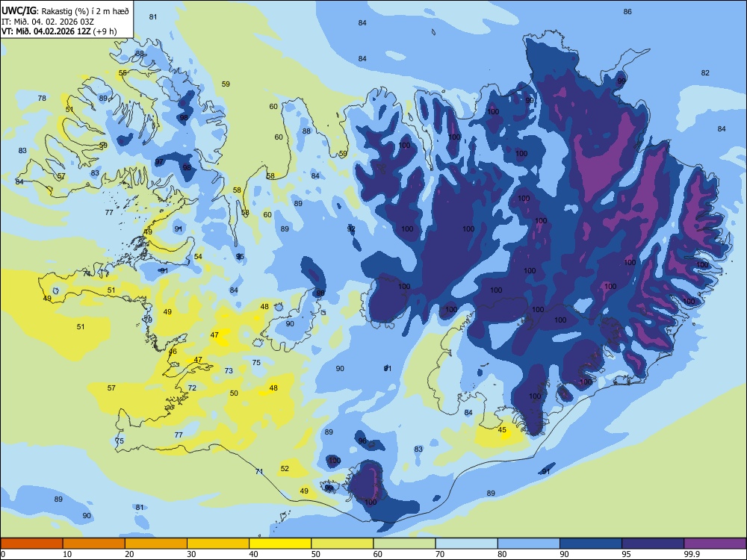The height and width of the screenshot is (560, 747).
Task: Click the golden 30–40 legend swatch
Action: point(218,544)
